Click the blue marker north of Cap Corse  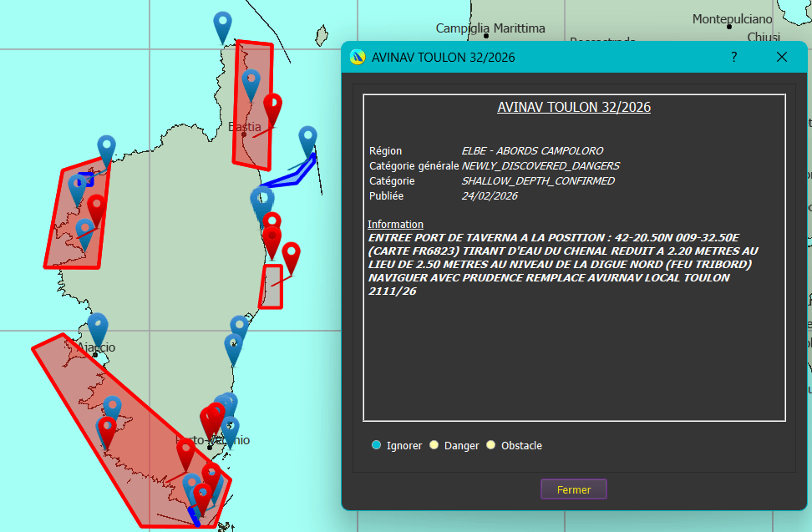(222, 24)
